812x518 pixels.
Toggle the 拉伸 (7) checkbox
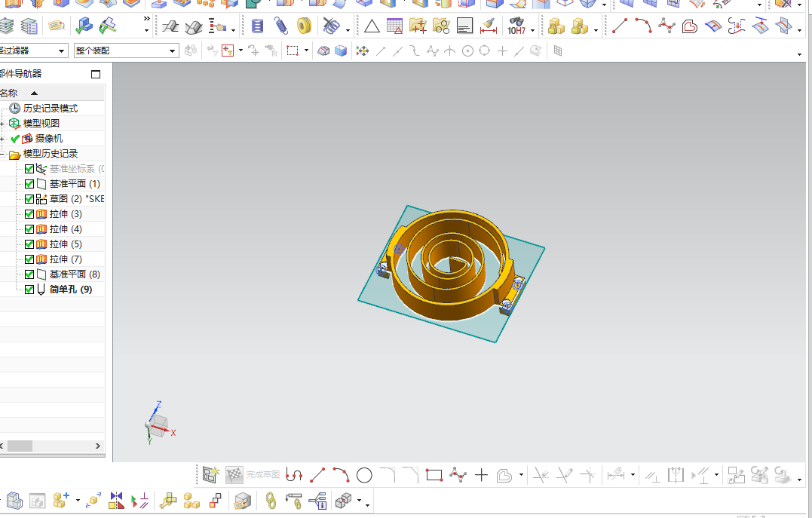pos(29,259)
